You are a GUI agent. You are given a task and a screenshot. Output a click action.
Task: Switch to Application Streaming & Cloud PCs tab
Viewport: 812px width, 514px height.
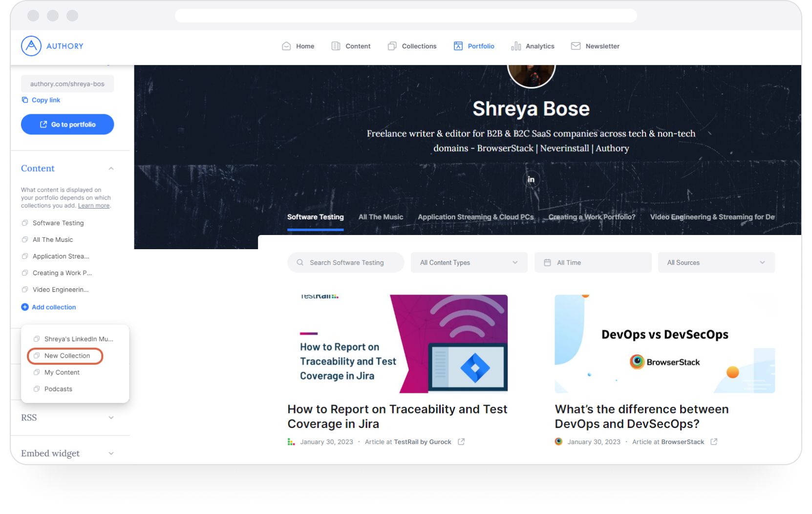475,217
